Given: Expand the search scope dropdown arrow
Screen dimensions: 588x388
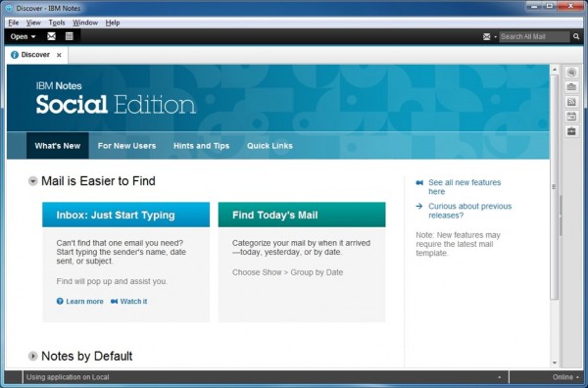Looking at the screenshot, I should (x=495, y=37).
